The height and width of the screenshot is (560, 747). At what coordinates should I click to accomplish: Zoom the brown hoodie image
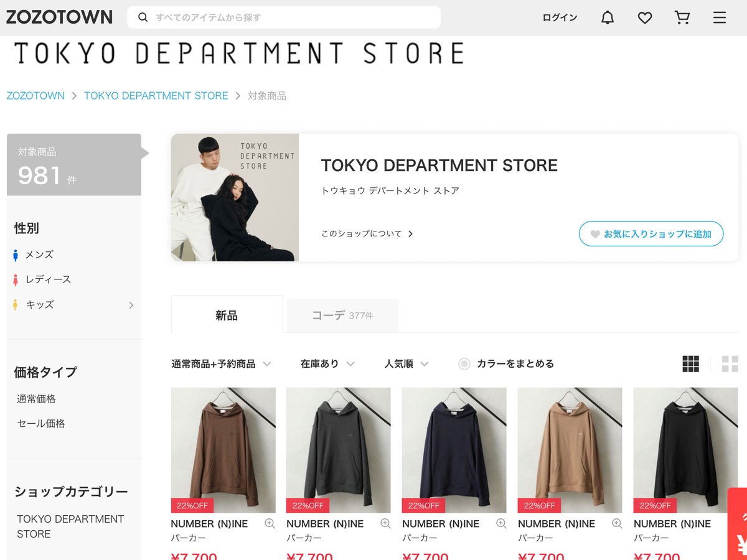270,524
